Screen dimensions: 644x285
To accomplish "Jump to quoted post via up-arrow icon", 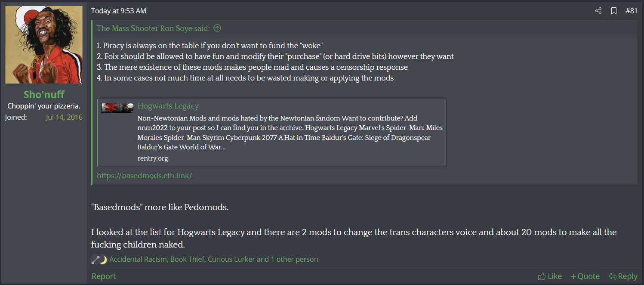I will coord(217,28).
